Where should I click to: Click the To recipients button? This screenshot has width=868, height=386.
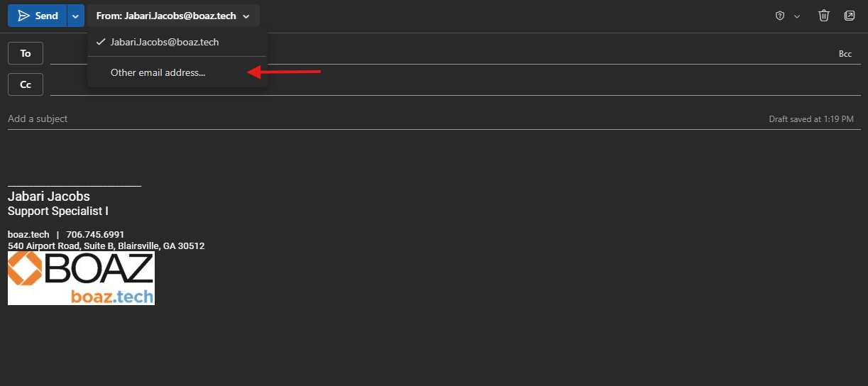[x=26, y=53]
